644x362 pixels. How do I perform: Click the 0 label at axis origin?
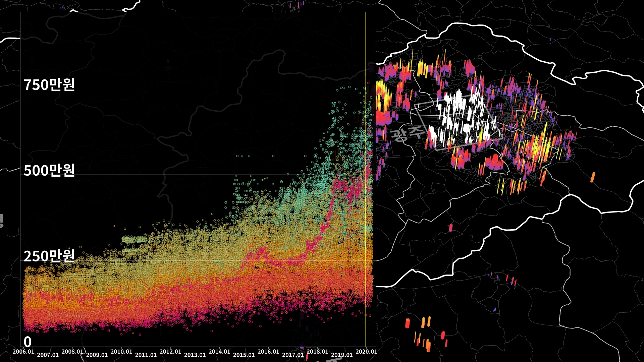click(28, 342)
